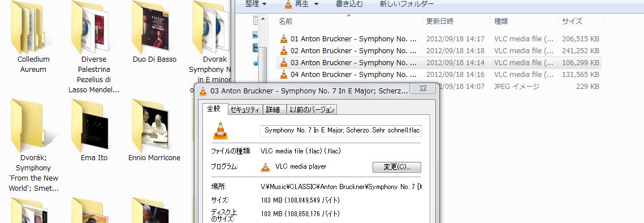The height and width of the screenshot is (223, 644).
Task: Switch to the セキュリティ tab
Action: 245,109
